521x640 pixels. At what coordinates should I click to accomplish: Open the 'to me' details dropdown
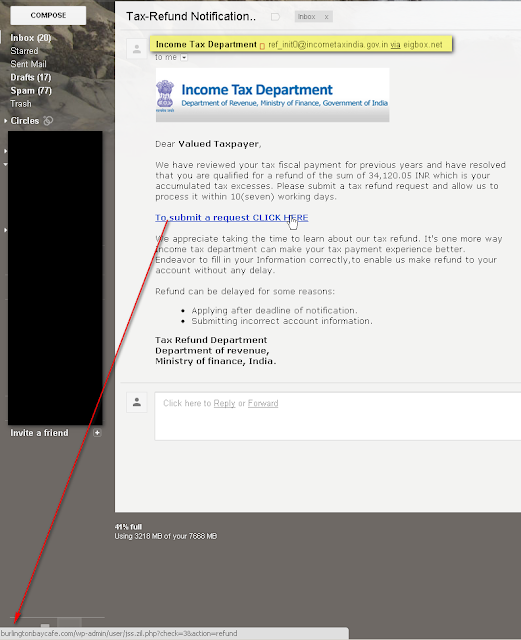[x=184, y=58]
